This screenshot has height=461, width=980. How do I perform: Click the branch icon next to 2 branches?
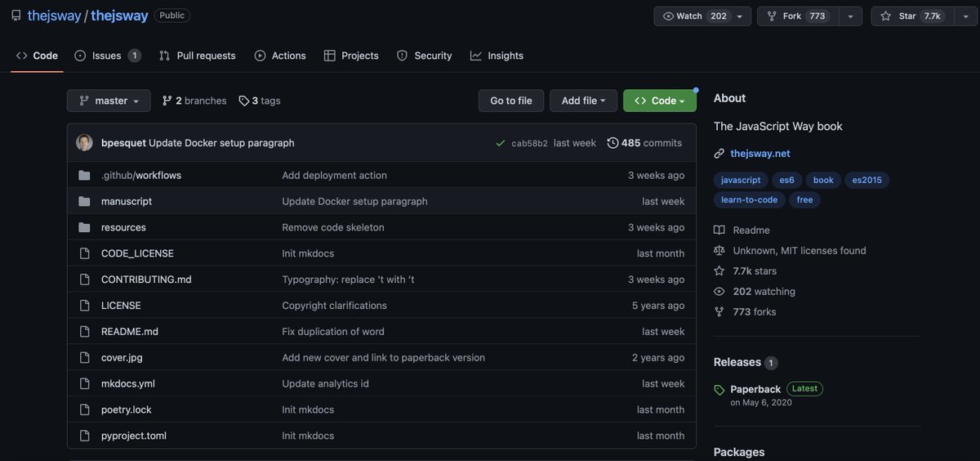pyautogui.click(x=167, y=101)
